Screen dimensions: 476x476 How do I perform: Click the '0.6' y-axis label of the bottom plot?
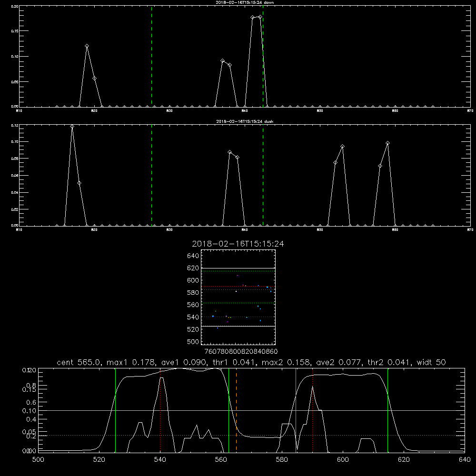[31, 402]
